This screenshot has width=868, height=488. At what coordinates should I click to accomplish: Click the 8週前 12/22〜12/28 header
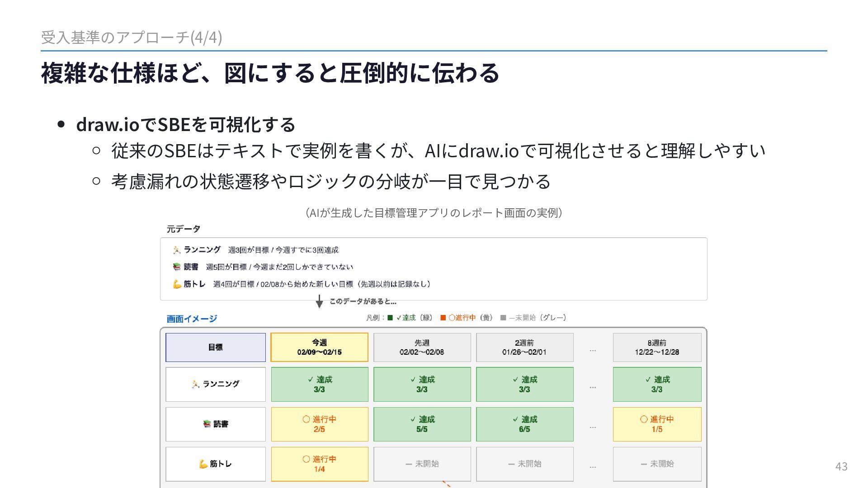click(657, 347)
